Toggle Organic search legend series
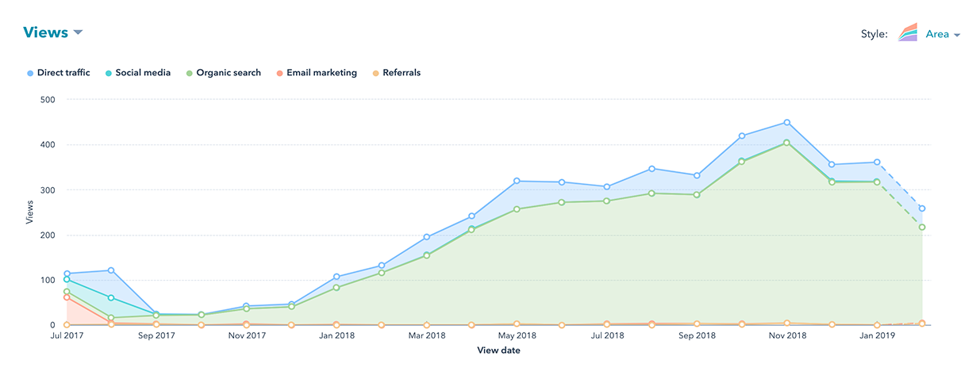This screenshot has height=375, width=980. point(223,73)
